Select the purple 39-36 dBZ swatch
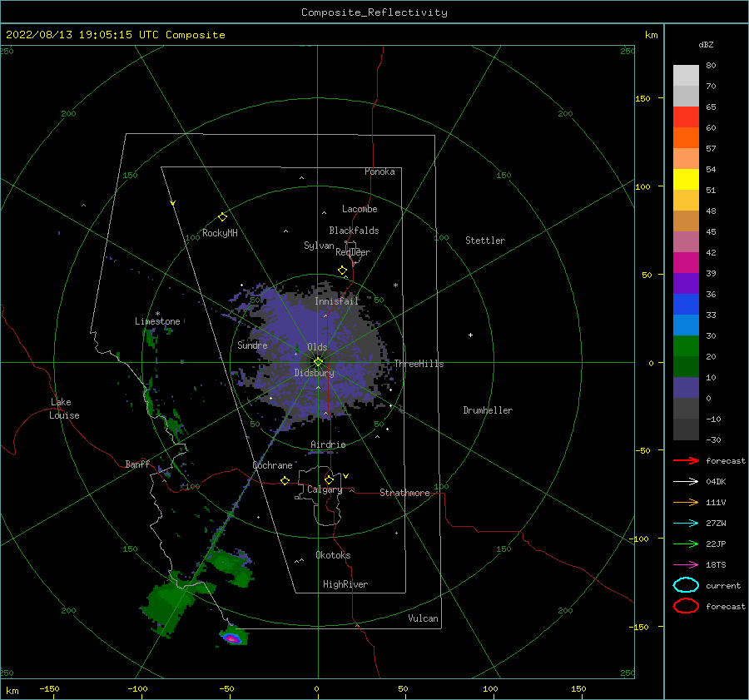The width and height of the screenshot is (749, 700). pyautogui.click(x=686, y=284)
